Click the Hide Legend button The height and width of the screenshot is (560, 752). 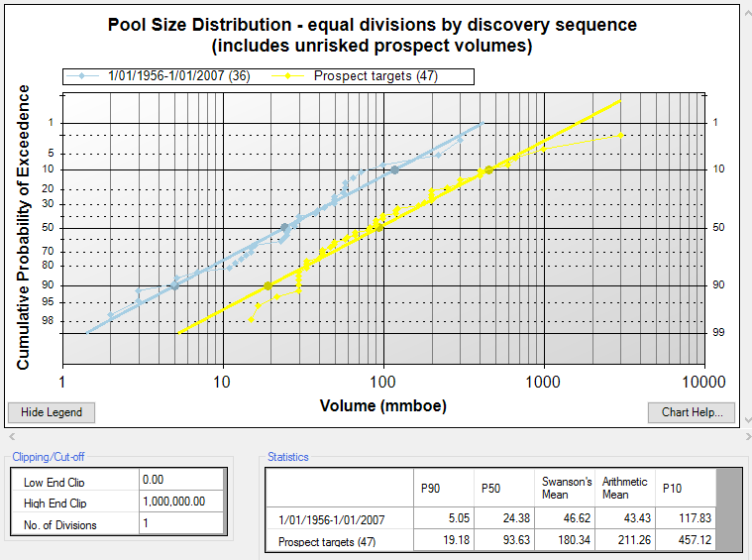pyautogui.click(x=52, y=412)
